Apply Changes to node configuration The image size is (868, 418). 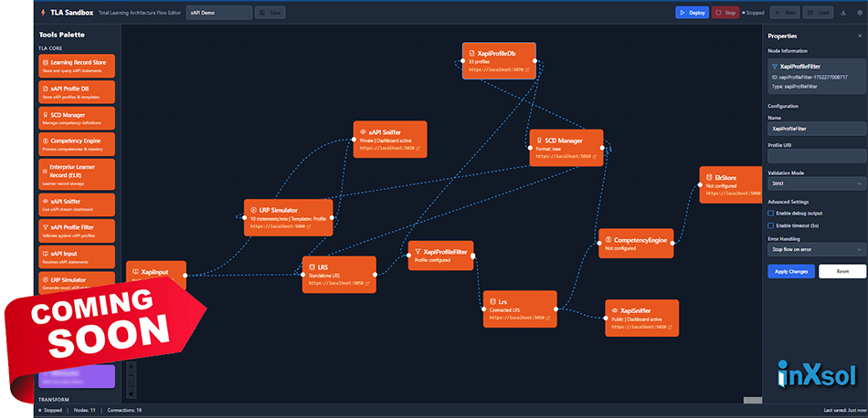[791, 271]
